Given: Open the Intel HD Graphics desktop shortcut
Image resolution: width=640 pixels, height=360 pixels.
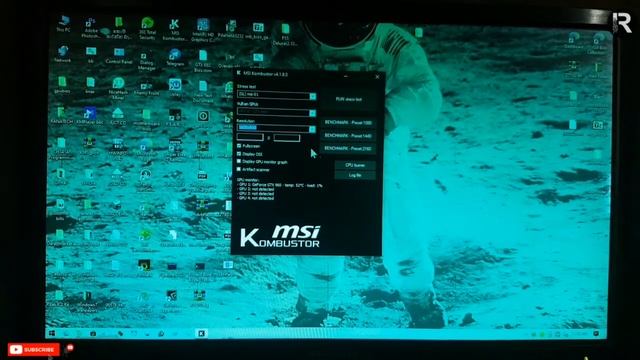Looking at the screenshot, I should pos(203,30).
